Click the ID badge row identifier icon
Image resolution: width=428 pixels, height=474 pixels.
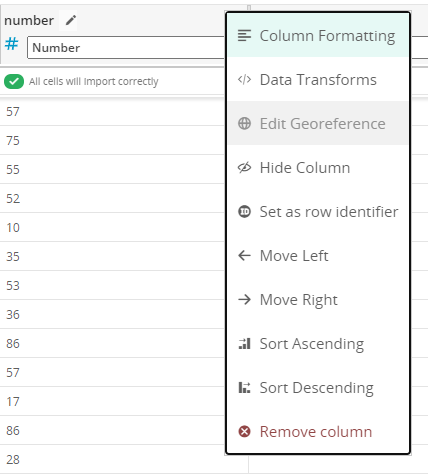click(x=244, y=211)
